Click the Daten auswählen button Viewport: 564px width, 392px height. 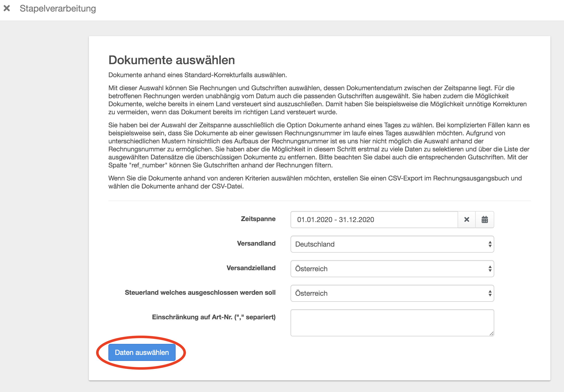pyautogui.click(x=142, y=352)
